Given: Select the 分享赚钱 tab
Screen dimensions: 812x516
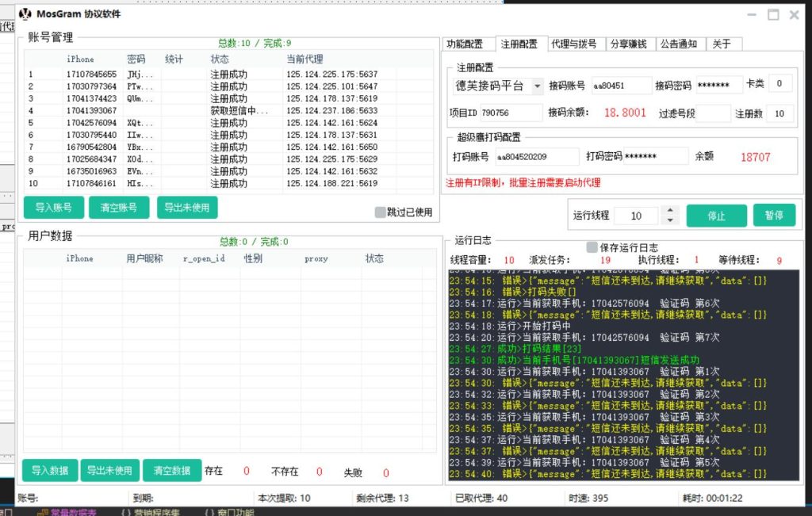Looking at the screenshot, I should pos(628,44).
